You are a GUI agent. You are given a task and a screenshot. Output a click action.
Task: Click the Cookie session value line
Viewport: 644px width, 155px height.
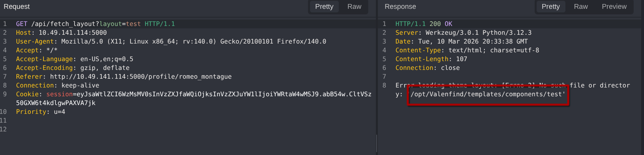[194, 94]
